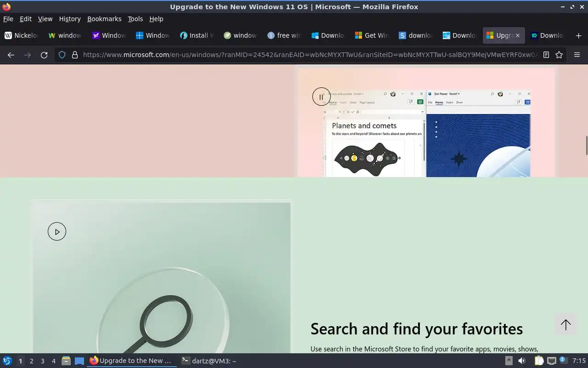The image size is (588, 368).
Task: Open a new tab with plus button
Action: (x=578, y=35)
